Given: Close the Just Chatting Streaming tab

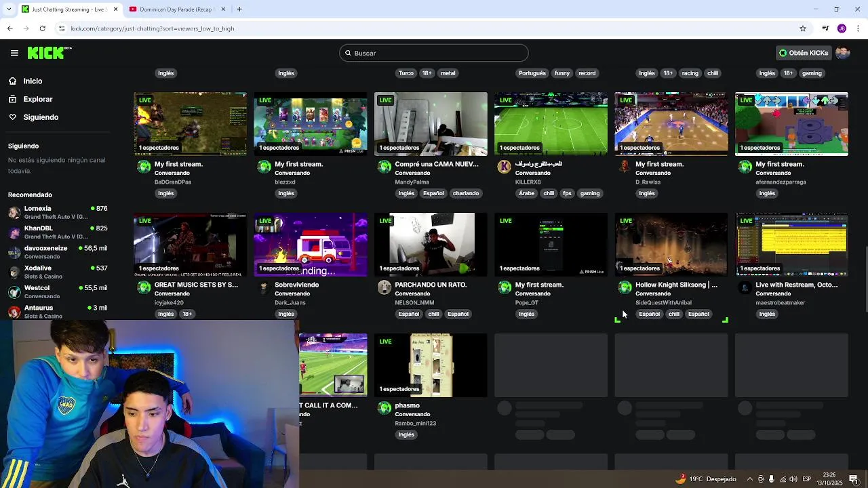Looking at the screenshot, I should (x=115, y=9).
